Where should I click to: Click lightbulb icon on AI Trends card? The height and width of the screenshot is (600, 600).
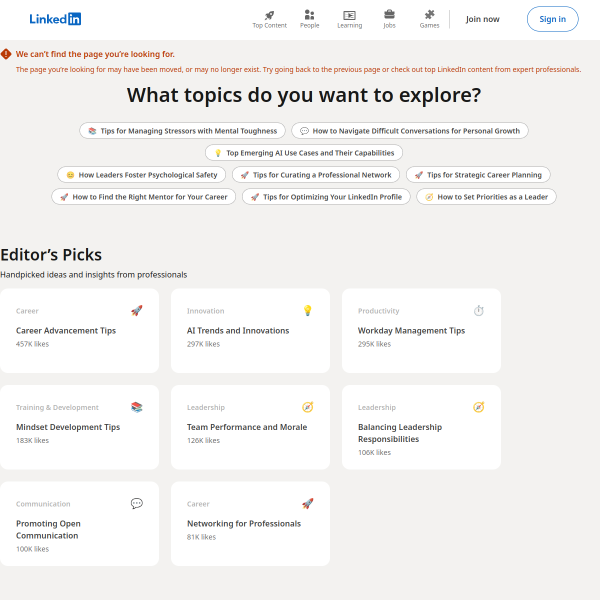tap(307, 311)
